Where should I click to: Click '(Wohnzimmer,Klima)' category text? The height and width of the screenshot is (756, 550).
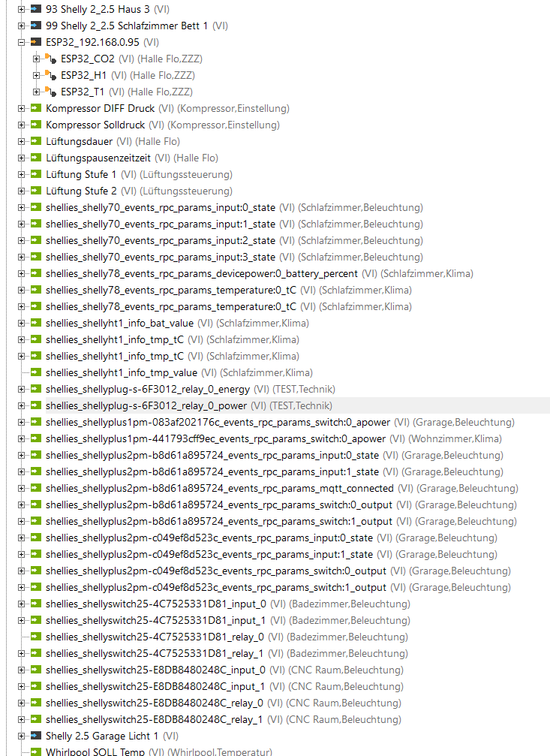pos(455,438)
